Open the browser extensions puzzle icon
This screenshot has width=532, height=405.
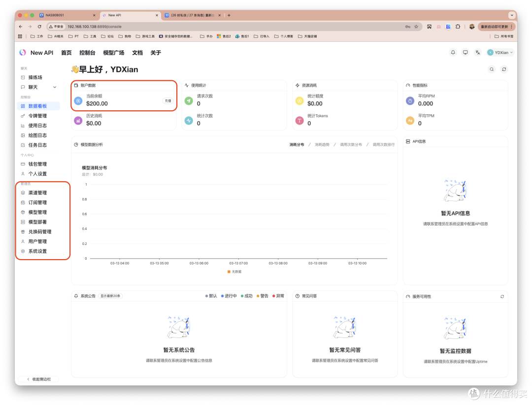point(458,27)
